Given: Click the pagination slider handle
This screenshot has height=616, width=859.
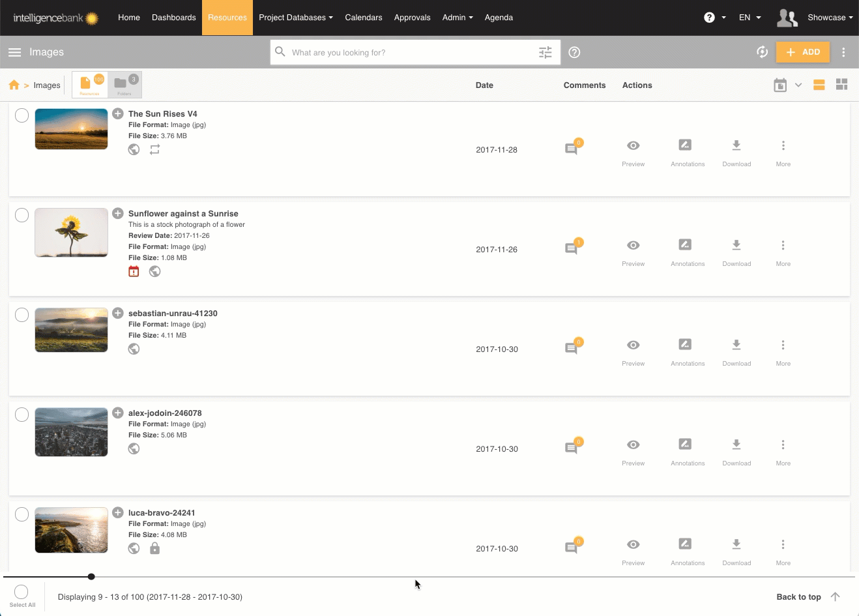Looking at the screenshot, I should (91, 576).
